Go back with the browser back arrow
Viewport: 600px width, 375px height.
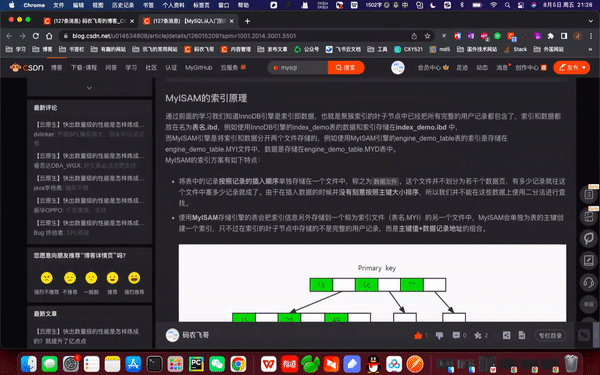click(x=9, y=36)
